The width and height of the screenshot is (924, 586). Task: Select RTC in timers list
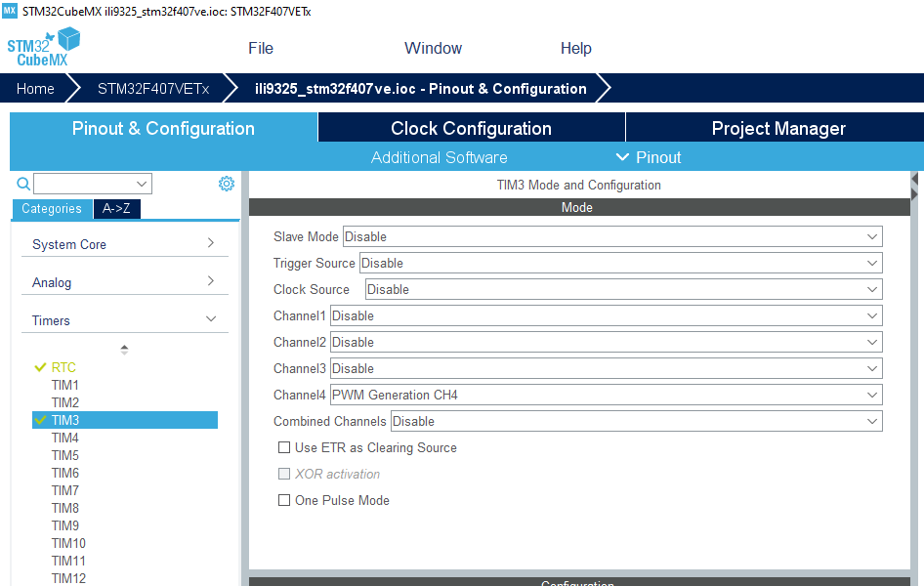point(63,367)
